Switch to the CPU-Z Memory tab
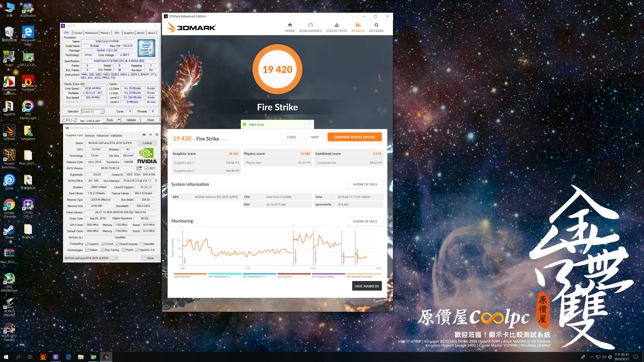This screenshot has height=362, width=644. tap(105, 33)
